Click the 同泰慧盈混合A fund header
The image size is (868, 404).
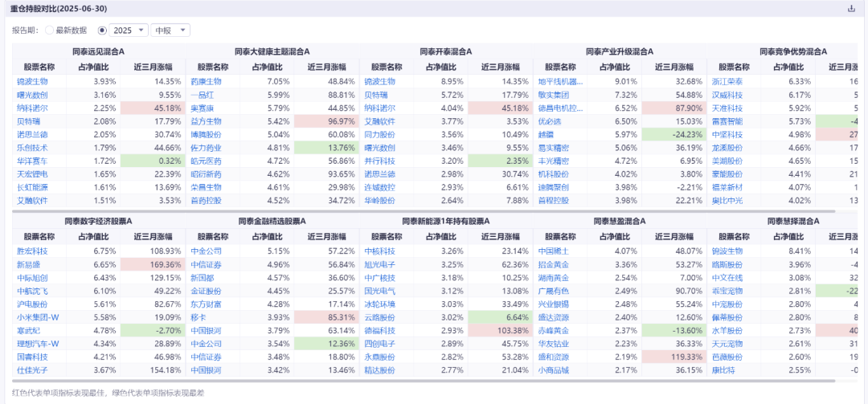tap(620, 222)
